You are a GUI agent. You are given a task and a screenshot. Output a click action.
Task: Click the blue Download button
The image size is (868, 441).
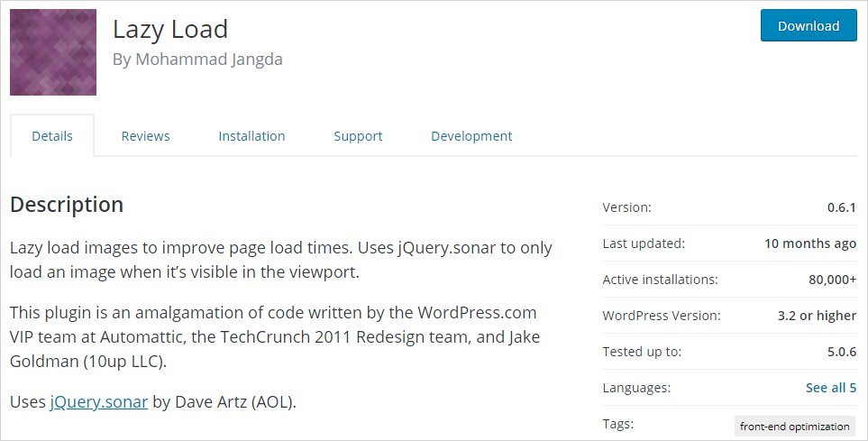click(809, 26)
